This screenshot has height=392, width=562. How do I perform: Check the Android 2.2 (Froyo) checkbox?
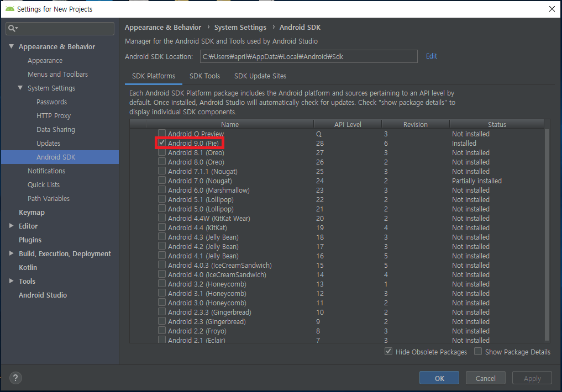coord(162,330)
